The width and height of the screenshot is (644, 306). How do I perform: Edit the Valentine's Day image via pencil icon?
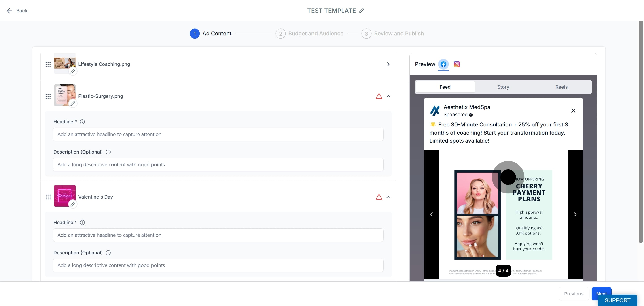coord(73,204)
